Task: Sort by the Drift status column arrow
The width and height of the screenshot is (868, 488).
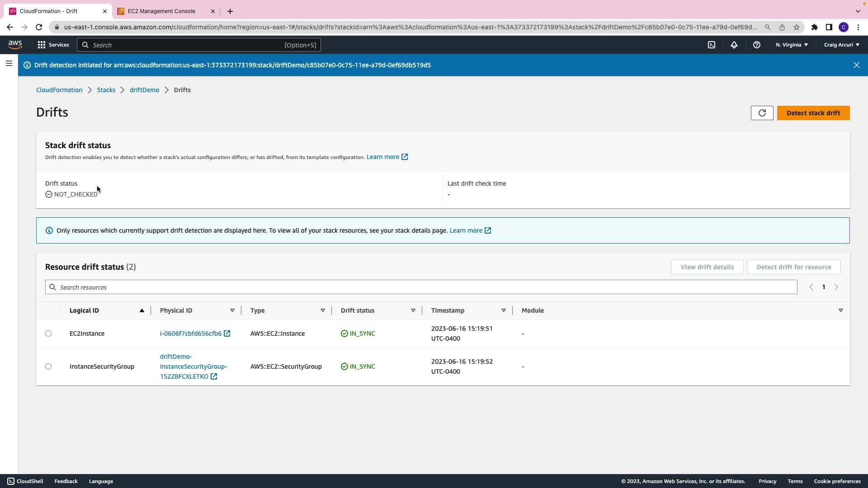Action: pos(413,310)
